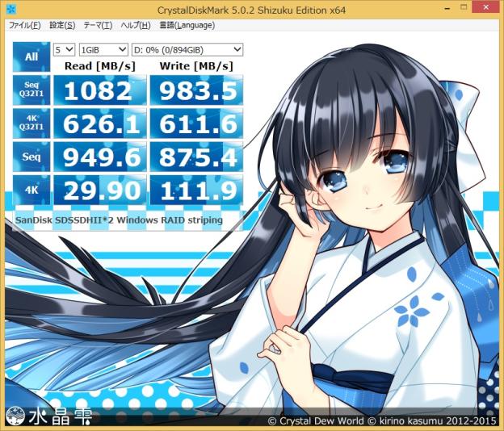The image size is (504, 431).
Task: Open the ファイル(F) menu
Action: coord(24,25)
